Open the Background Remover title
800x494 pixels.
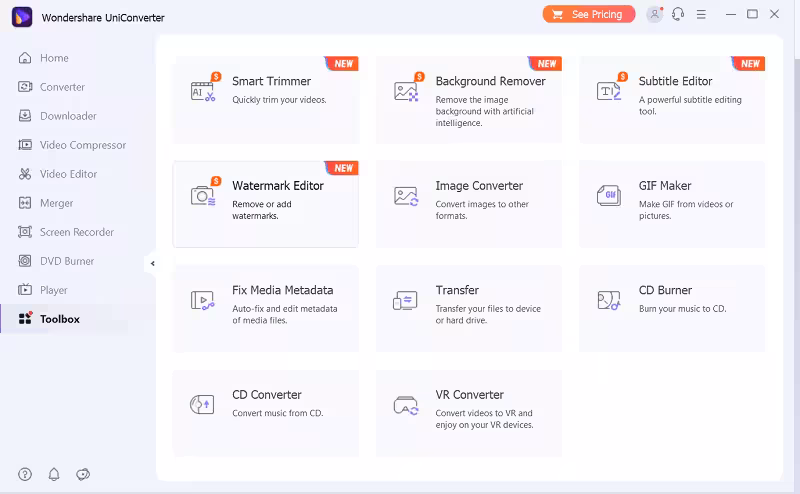490,81
